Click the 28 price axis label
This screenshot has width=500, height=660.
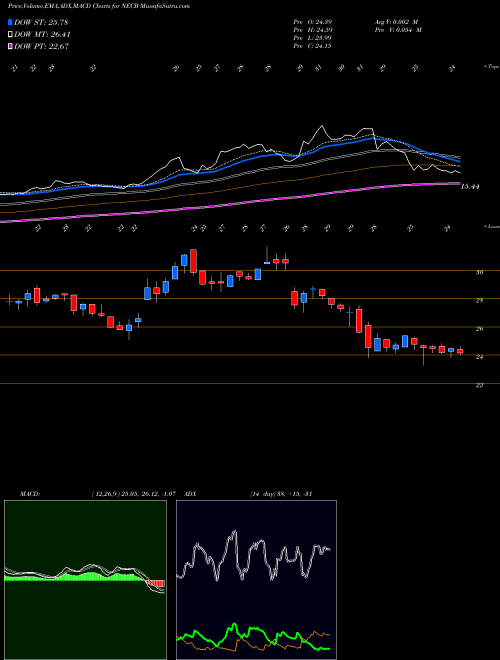coord(479,301)
